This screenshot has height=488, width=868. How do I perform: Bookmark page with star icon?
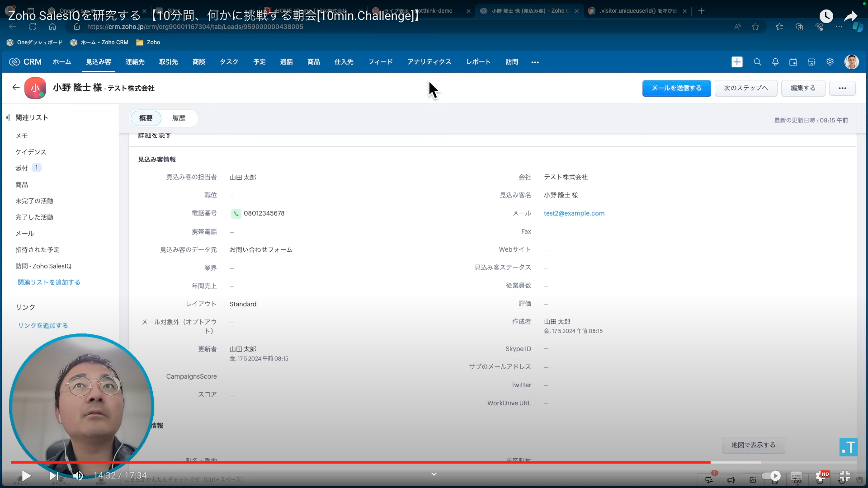(x=755, y=27)
